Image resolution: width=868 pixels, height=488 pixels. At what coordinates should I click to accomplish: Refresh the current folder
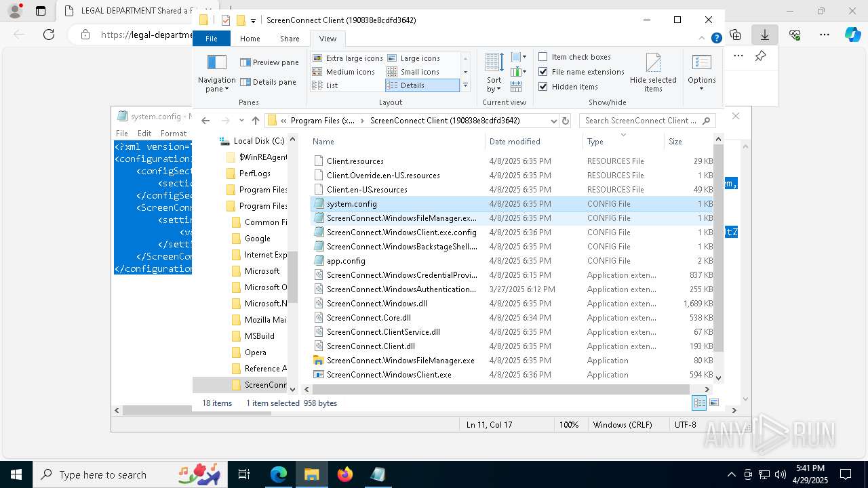566,121
